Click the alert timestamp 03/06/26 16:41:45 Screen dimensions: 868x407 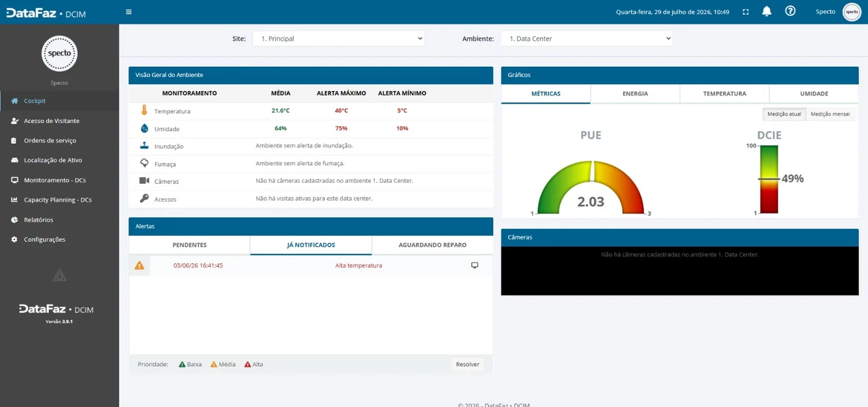(x=198, y=266)
